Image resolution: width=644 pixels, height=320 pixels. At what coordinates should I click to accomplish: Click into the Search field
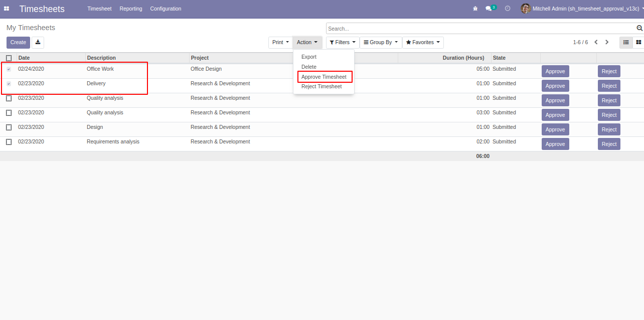coord(480,29)
